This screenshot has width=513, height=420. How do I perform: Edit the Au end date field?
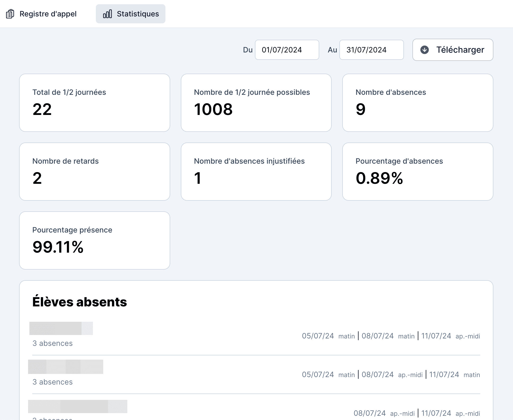tap(371, 50)
